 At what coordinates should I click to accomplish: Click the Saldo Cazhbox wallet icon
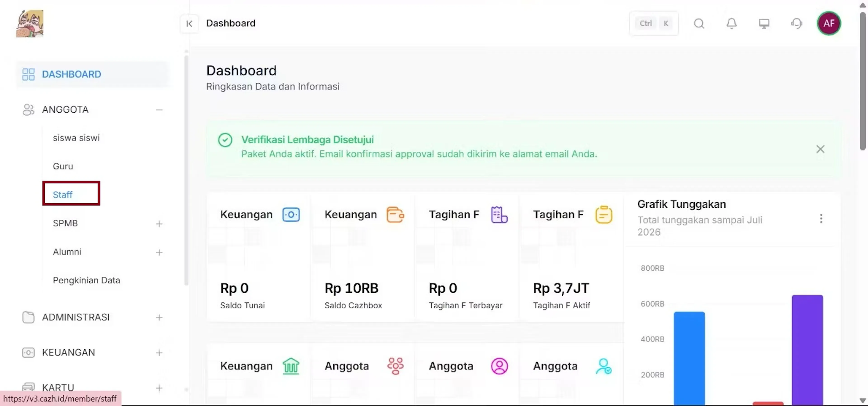pos(395,214)
